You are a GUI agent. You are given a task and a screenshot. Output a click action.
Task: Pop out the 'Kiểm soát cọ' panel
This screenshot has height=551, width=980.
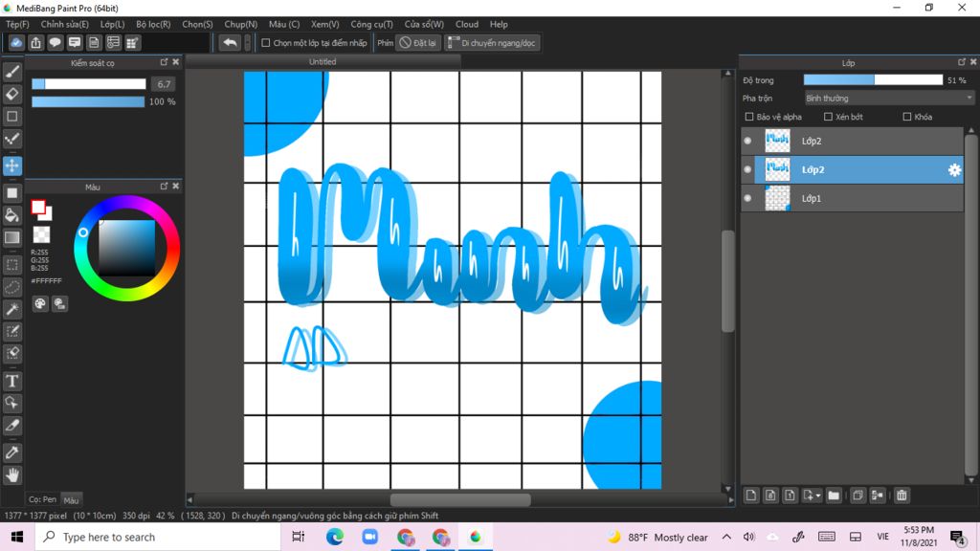(x=165, y=62)
